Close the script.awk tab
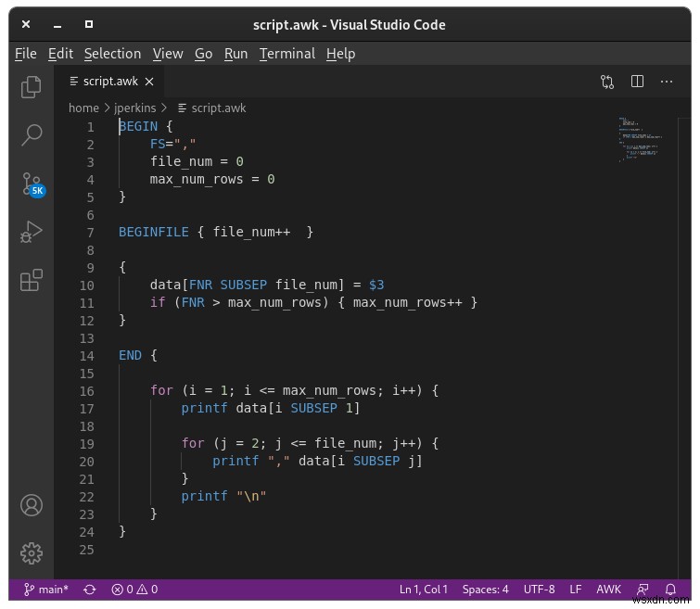 point(149,82)
